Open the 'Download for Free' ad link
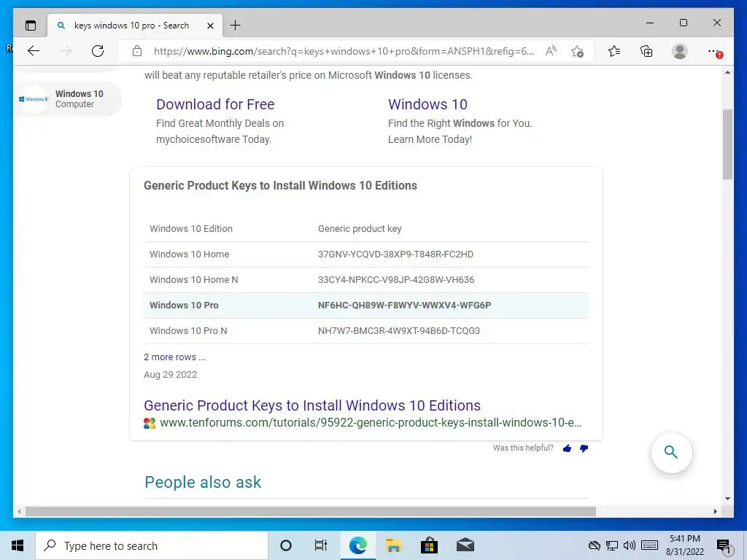The image size is (747, 560). [x=215, y=104]
